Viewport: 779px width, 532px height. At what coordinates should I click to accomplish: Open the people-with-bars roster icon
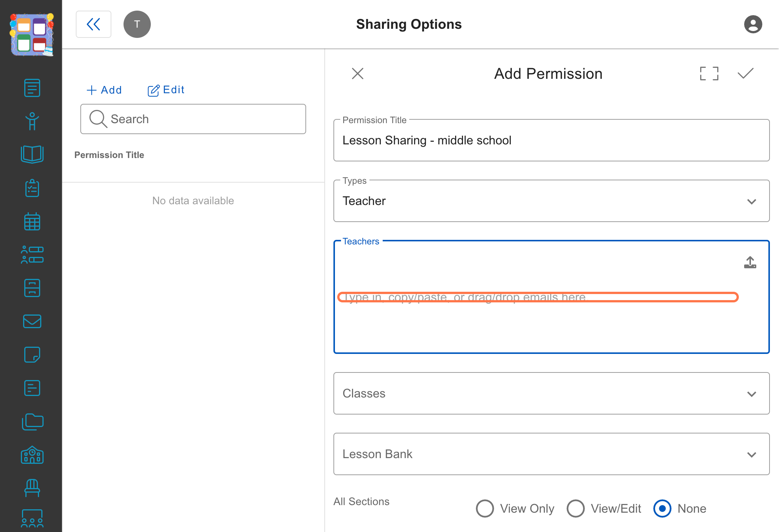pos(32,255)
